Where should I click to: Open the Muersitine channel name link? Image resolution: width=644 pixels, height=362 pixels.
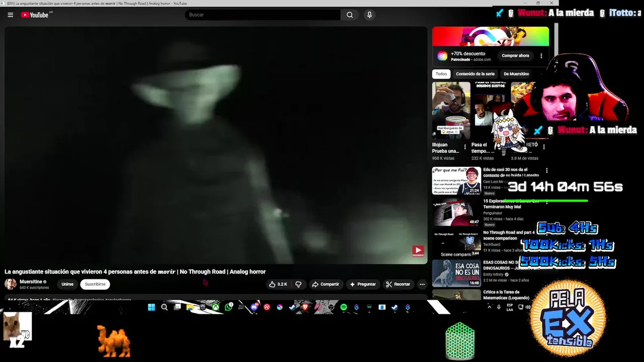[x=31, y=282]
